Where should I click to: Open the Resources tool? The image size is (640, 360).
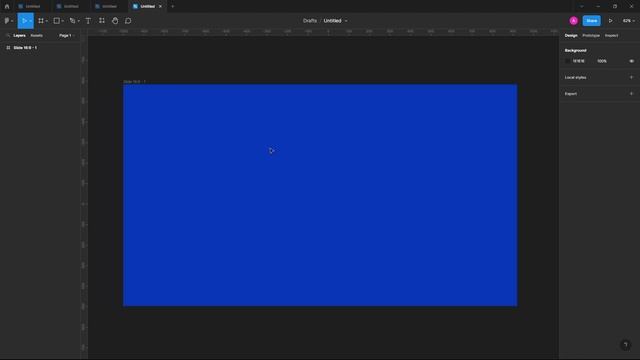102,21
